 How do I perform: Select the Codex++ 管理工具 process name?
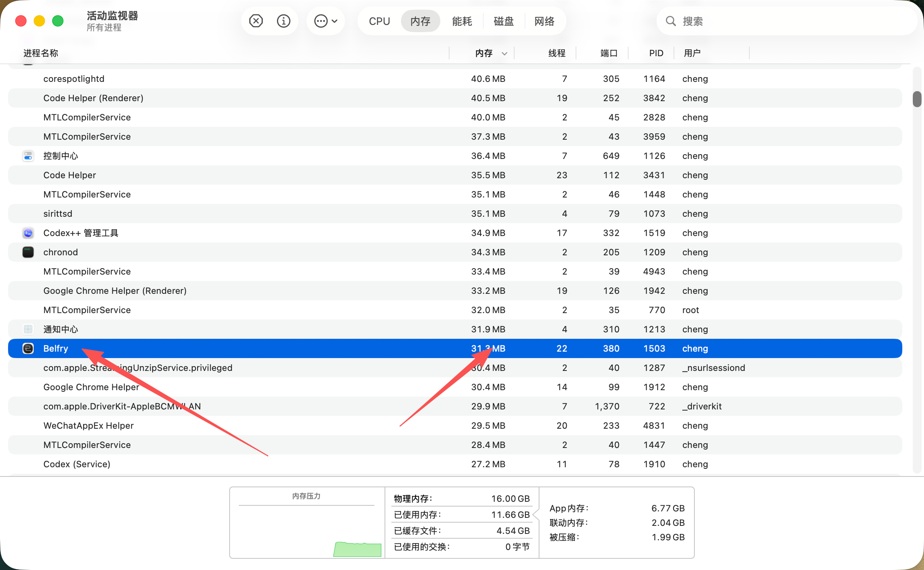(x=81, y=233)
